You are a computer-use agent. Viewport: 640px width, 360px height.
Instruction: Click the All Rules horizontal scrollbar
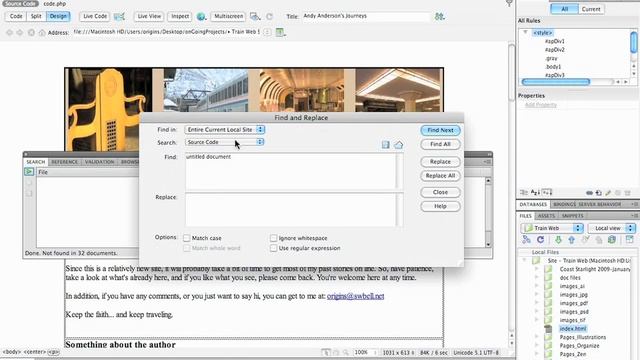click(x=556, y=82)
